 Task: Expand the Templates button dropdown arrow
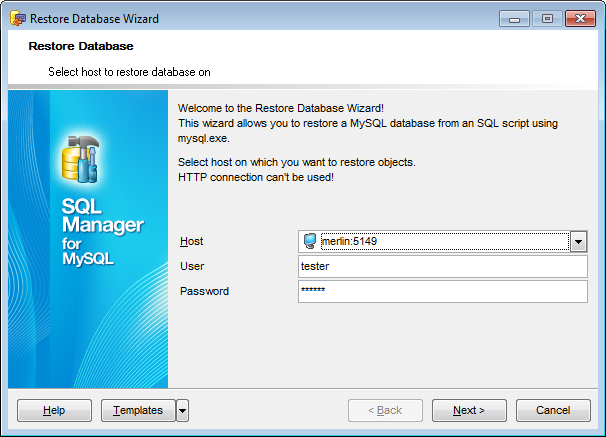tap(182, 410)
